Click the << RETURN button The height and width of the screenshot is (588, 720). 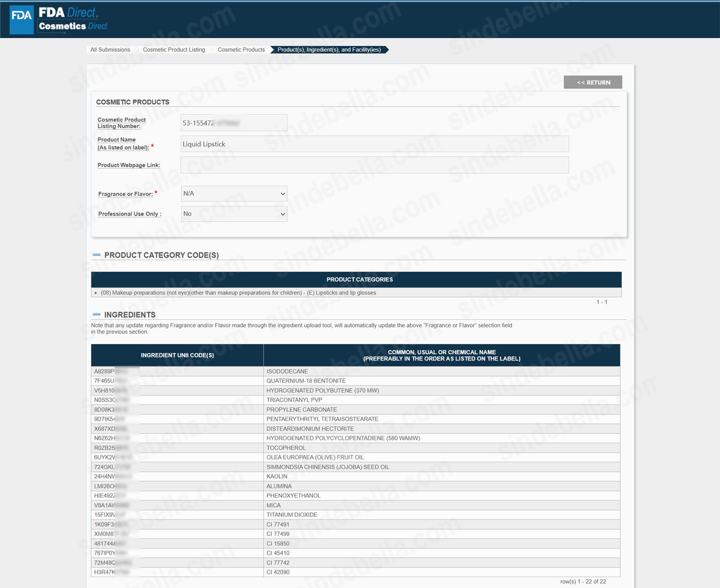[593, 82]
